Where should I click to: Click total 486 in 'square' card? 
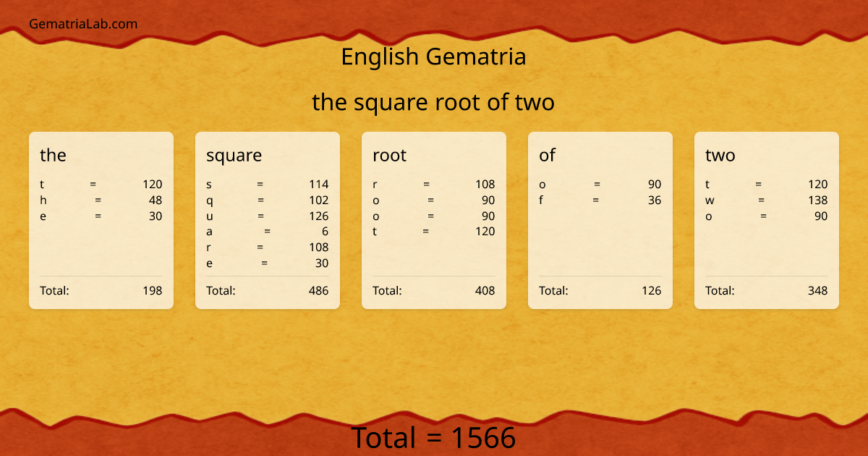click(319, 291)
